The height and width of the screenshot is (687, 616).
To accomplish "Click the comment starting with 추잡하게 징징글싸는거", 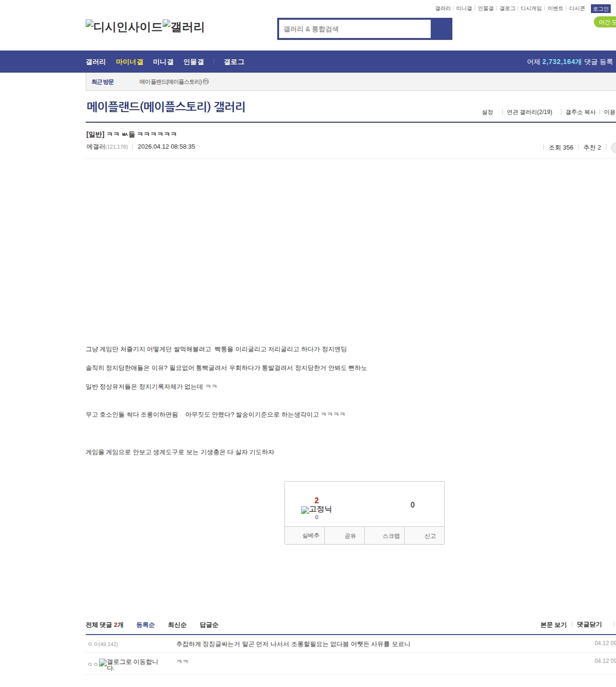I will coord(293,644).
